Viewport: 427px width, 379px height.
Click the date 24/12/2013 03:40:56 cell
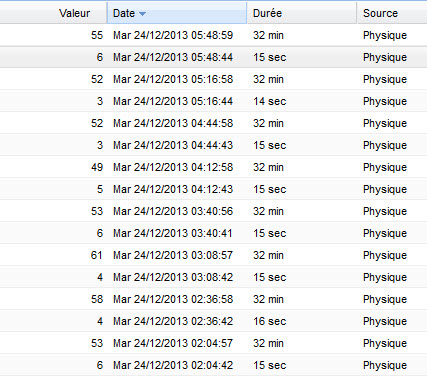point(173,211)
